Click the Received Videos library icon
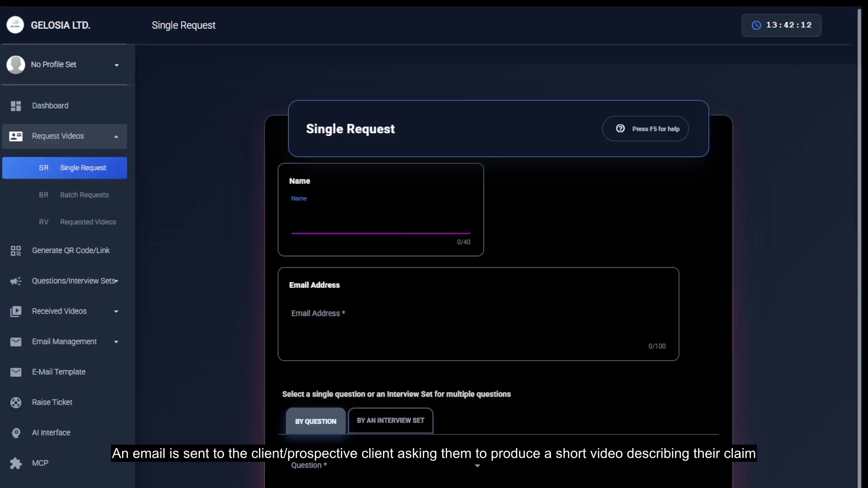This screenshot has height=488, width=868. point(16,311)
